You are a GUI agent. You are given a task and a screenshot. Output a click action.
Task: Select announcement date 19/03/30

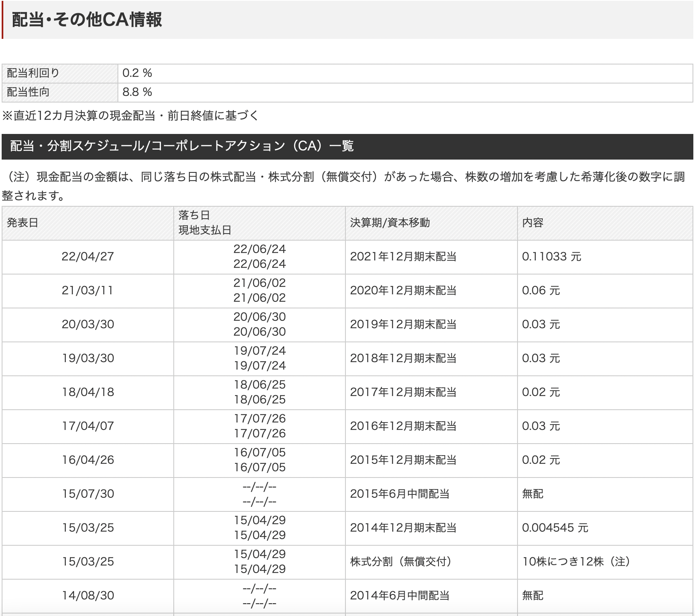[x=88, y=358]
